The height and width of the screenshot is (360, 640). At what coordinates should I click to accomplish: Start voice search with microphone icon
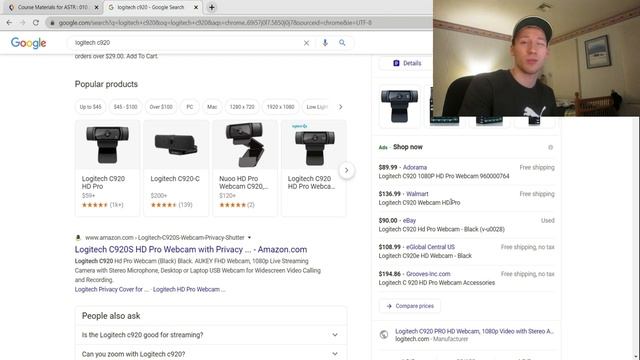click(325, 42)
